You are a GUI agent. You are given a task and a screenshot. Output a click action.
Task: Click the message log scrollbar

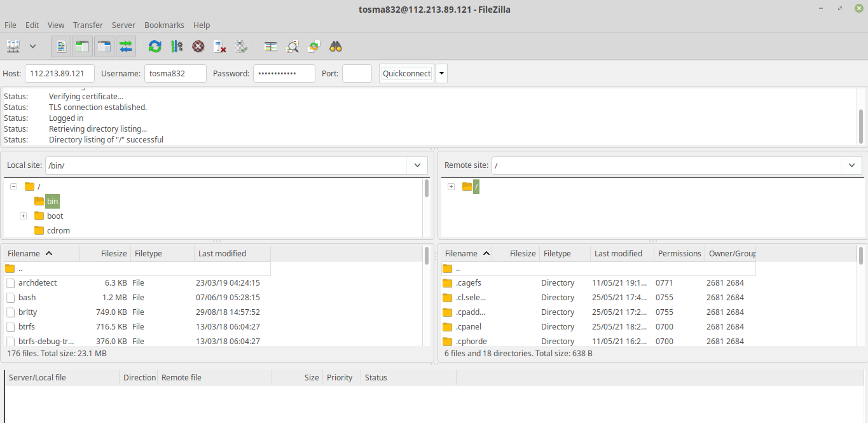coord(861,126)
